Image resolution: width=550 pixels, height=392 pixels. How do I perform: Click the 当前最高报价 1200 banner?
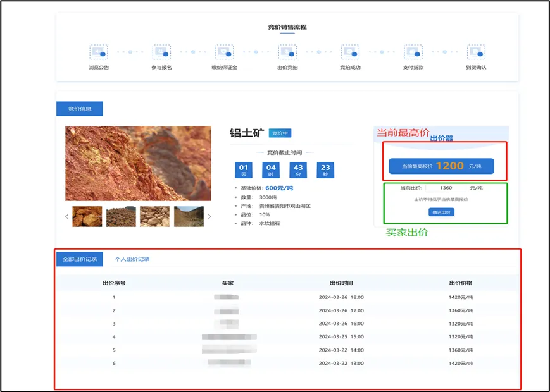441,166
